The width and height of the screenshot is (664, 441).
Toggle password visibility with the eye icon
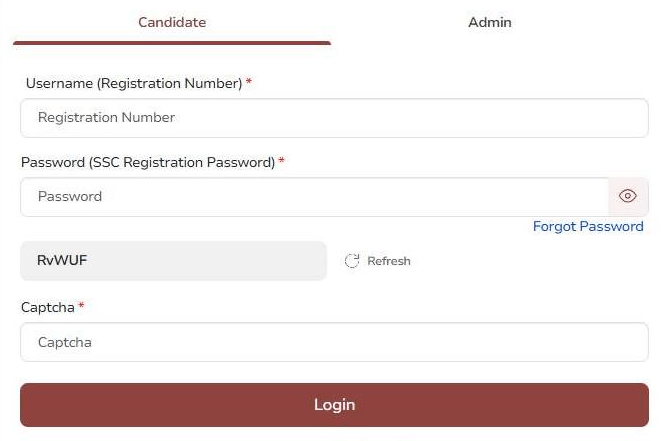[628, 197]
